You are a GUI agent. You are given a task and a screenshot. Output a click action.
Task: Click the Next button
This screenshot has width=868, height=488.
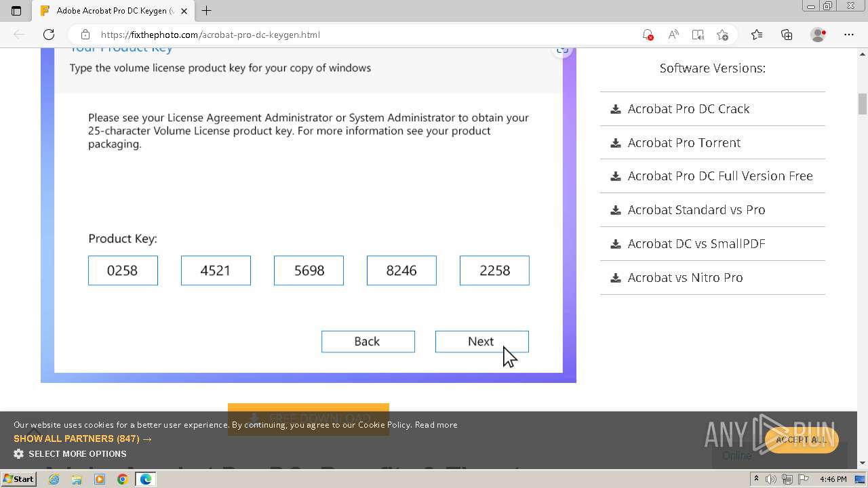[481, 342]
